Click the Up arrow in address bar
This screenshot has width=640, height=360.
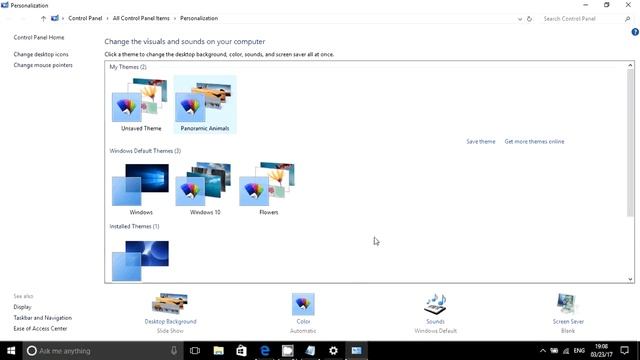(x=43, y=18)
